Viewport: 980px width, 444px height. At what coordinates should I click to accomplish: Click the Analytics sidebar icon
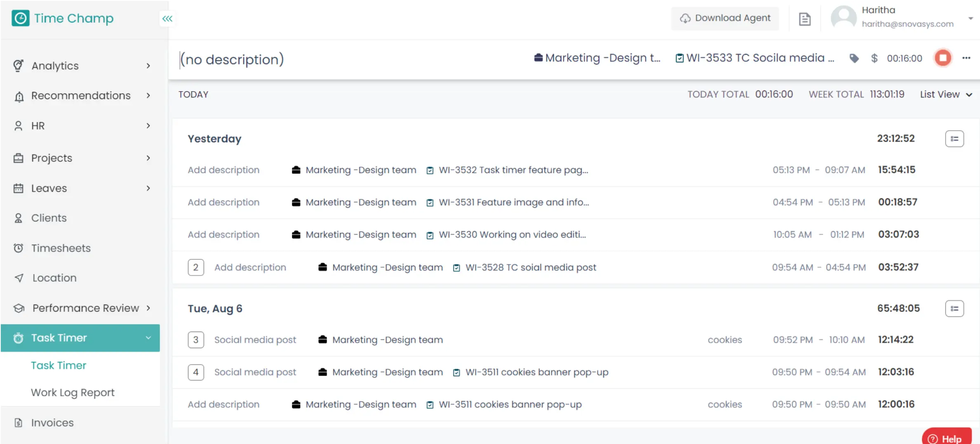point(18,66)
